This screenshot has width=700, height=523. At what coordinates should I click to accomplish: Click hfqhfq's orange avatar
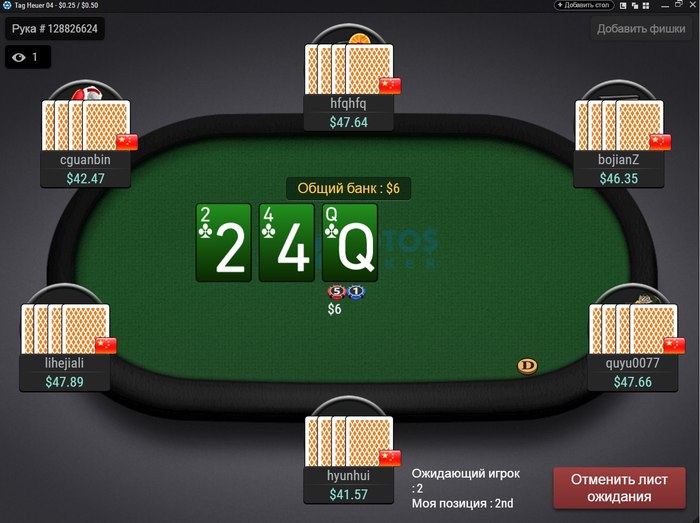(359, 38)
